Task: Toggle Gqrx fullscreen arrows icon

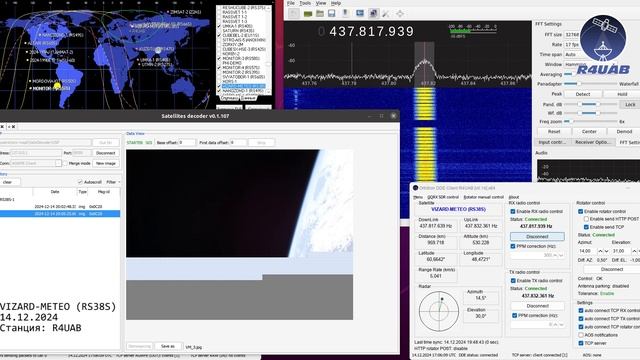Action: (400, 13)
